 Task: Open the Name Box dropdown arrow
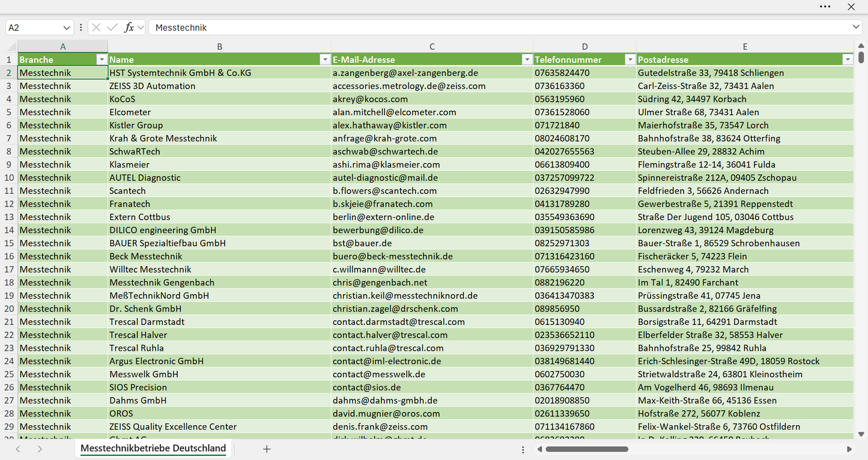coord(67,28)
